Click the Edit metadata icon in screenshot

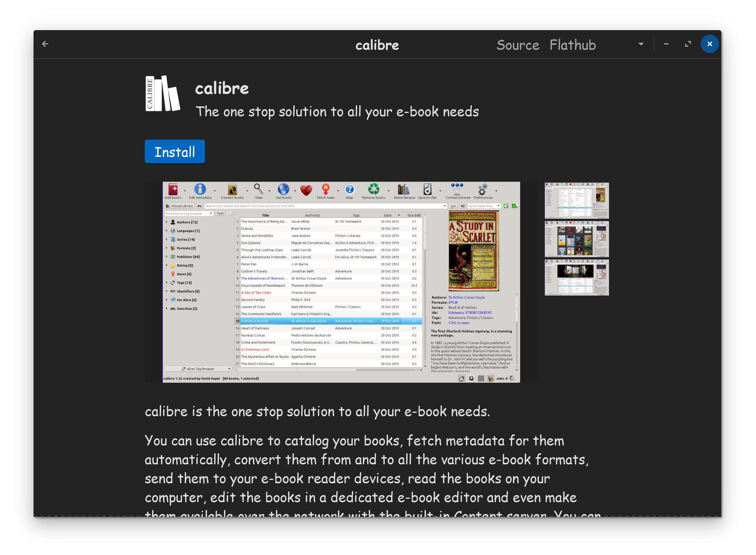(200, 190)
